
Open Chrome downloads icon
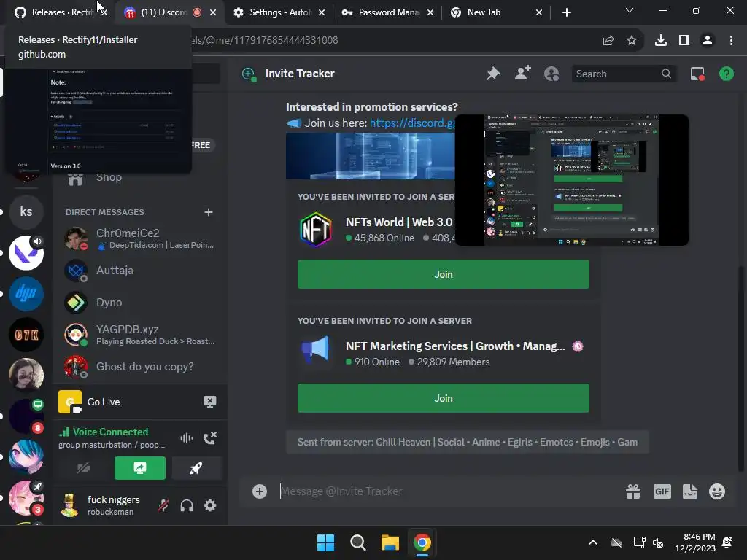click(661, 41)
